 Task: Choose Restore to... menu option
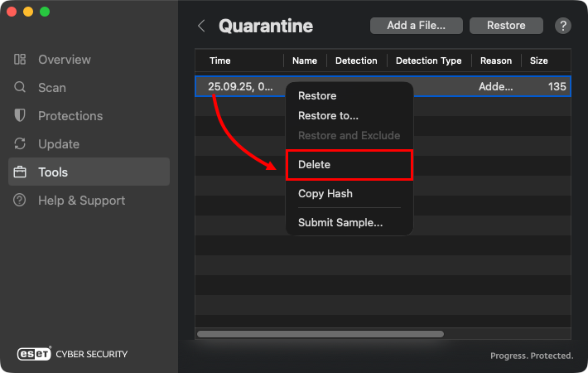[x=328, y=116]
